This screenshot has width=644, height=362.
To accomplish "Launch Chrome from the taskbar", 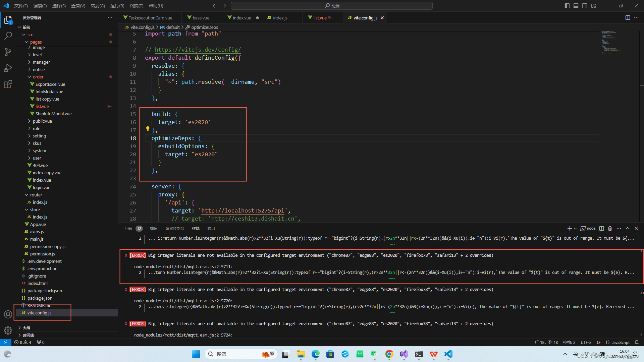I will 389,354.
